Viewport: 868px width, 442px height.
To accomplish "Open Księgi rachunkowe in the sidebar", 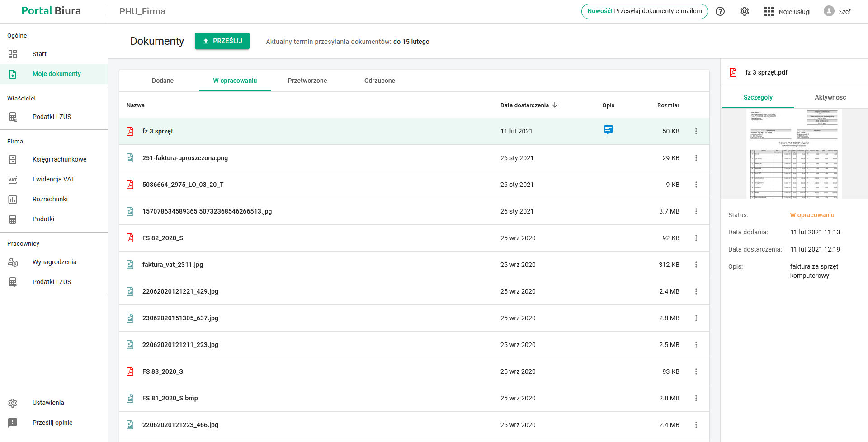I will 59,159.
